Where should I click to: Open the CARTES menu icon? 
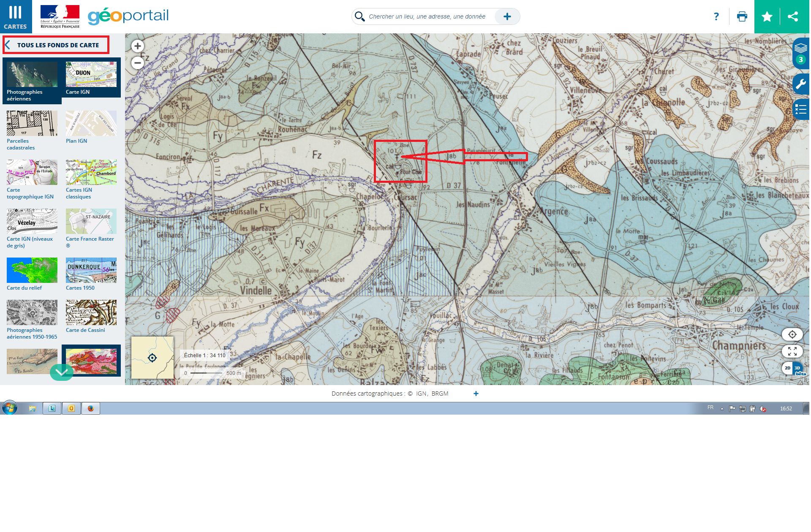click(x=16, y=16)
